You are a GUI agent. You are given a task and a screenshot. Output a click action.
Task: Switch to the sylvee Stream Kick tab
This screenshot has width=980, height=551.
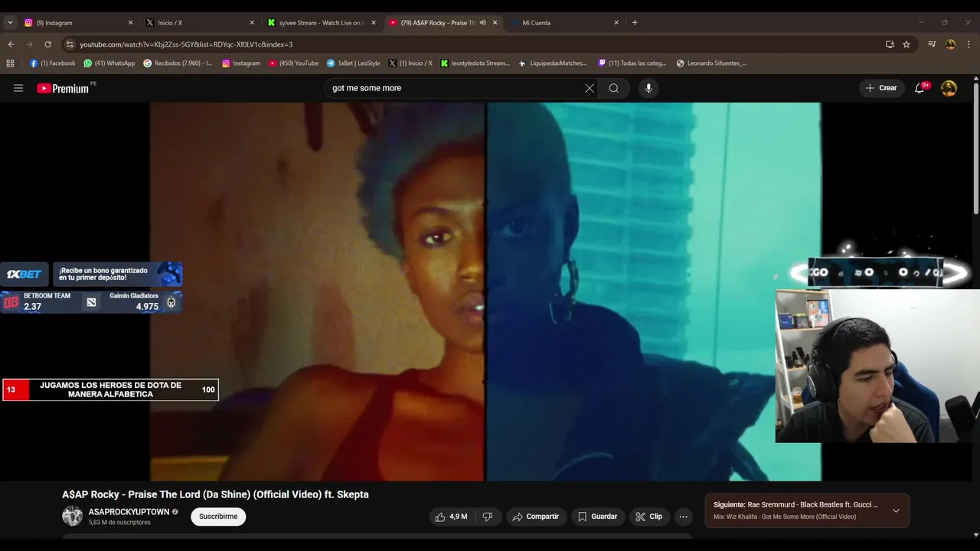tap(321, 23)
